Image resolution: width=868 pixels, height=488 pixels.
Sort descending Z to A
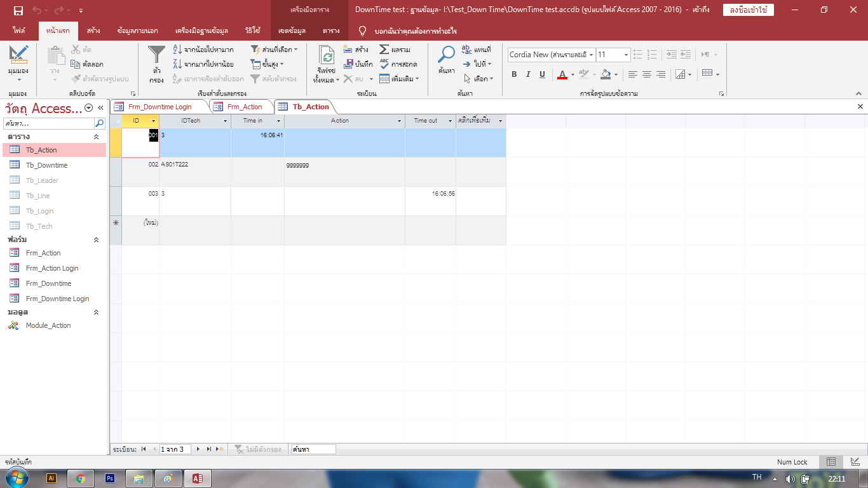click(178, 64)
